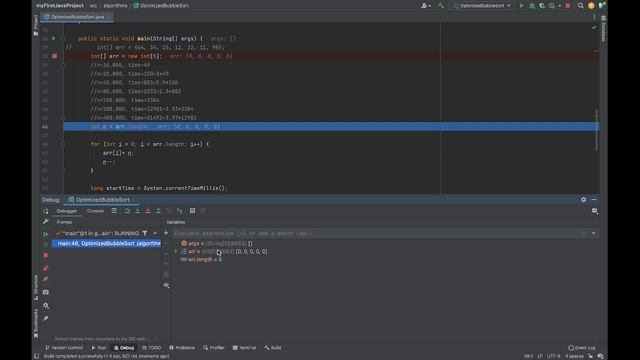
Task: Click the glasses show watches icon
Action: [166, 285]
